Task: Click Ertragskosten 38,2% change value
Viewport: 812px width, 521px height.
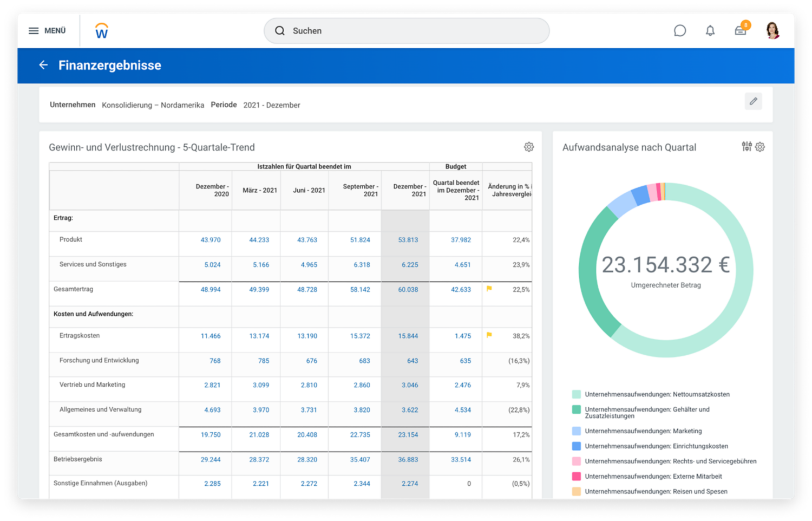Action: (521, 336)
